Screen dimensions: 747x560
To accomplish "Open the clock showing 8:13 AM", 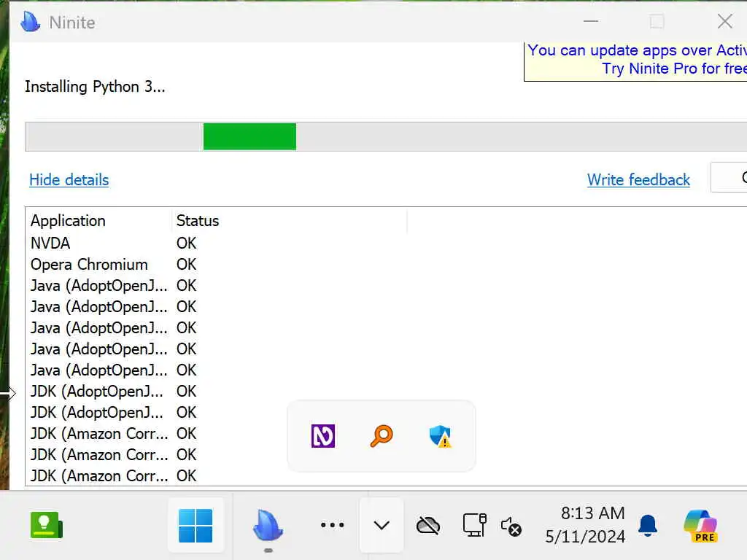I will pos(585,525).
